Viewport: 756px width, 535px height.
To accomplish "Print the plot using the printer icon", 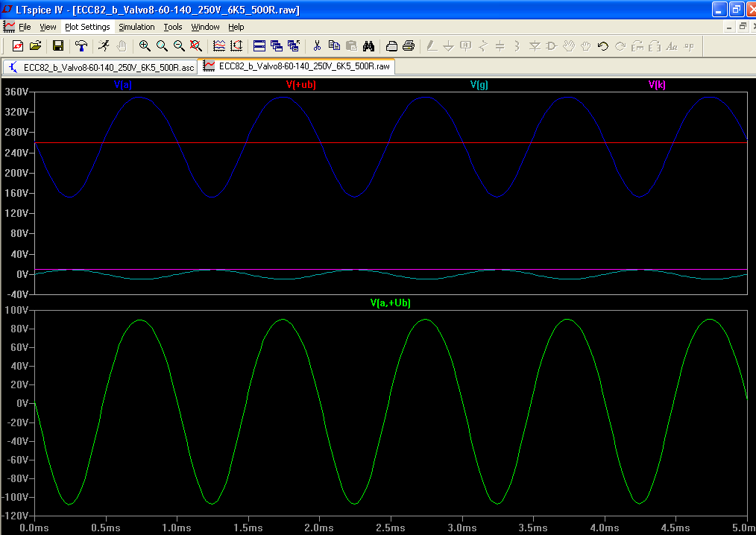I will 409,46.
